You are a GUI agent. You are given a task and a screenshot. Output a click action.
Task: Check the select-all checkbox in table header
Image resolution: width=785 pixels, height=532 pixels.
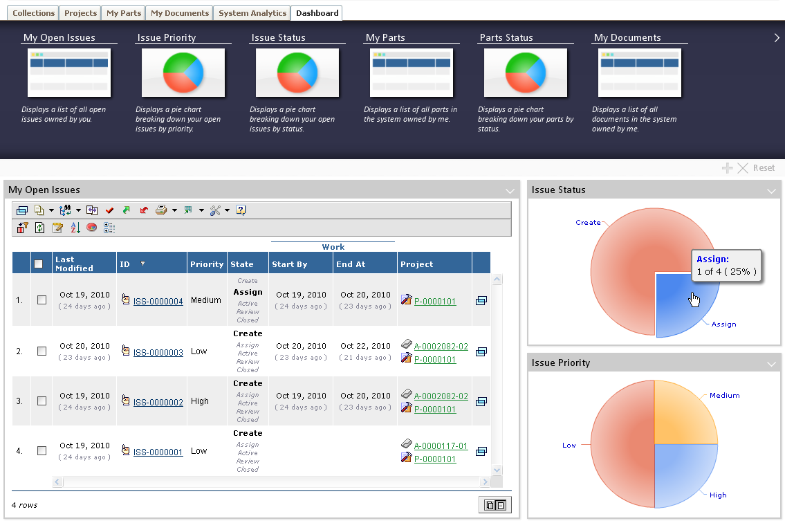pyautogui.click(x=39, y=264)
